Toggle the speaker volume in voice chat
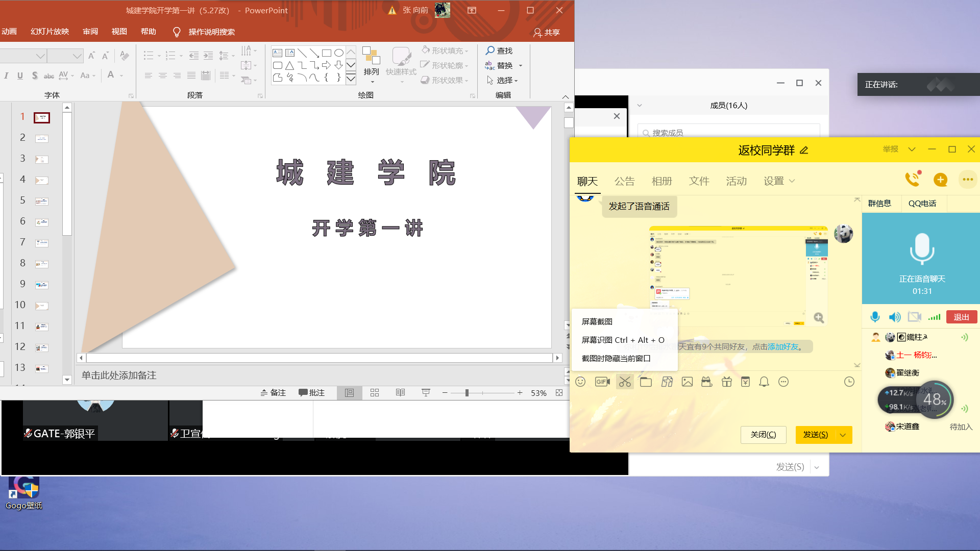The height and width of the screenshot is (551, 980). click(x=894, y=317)
